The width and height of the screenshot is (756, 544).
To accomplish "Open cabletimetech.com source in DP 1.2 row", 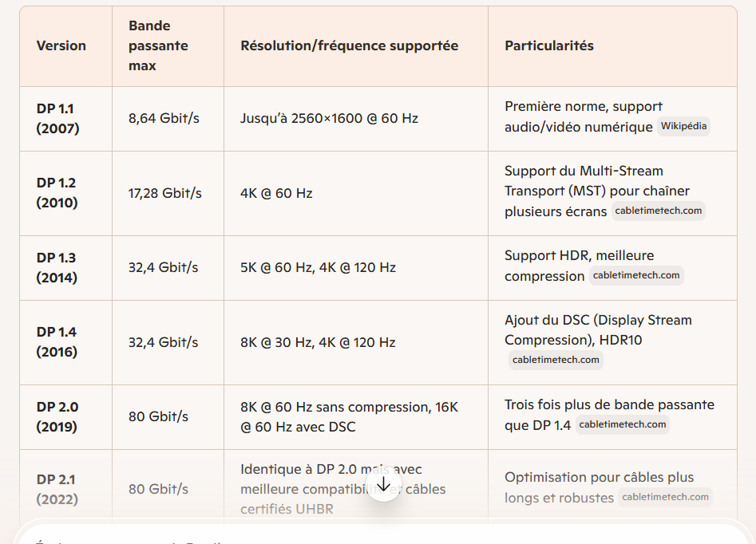I will pyautogui.click(x=659, y=211).
